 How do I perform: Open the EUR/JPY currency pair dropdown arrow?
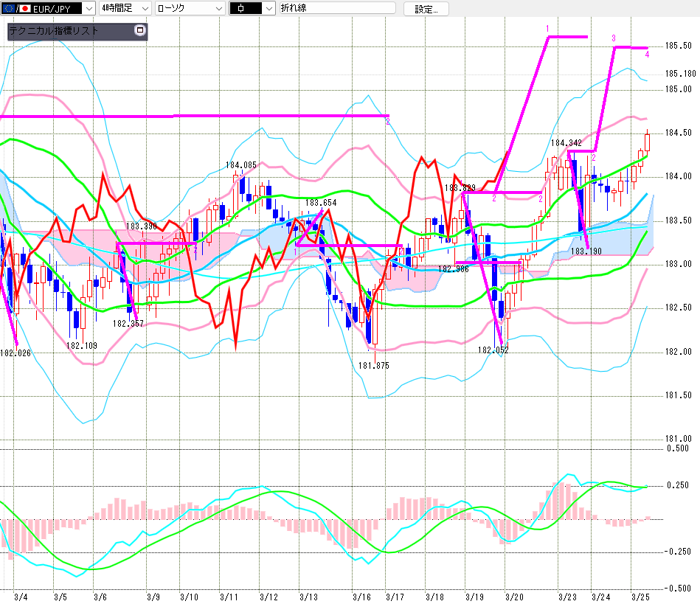[x=89, y=8]
